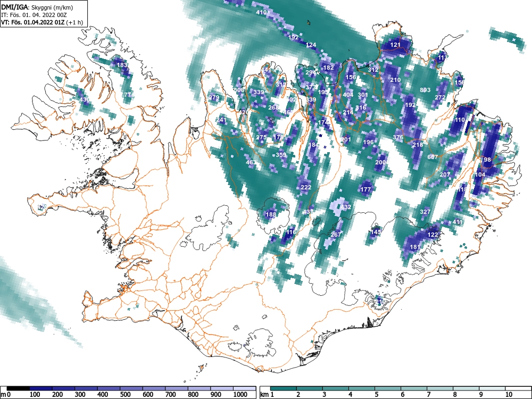This screenshot has width=532, height=399.
Task: Select the visibility value 124
Action: coord(311,45)
